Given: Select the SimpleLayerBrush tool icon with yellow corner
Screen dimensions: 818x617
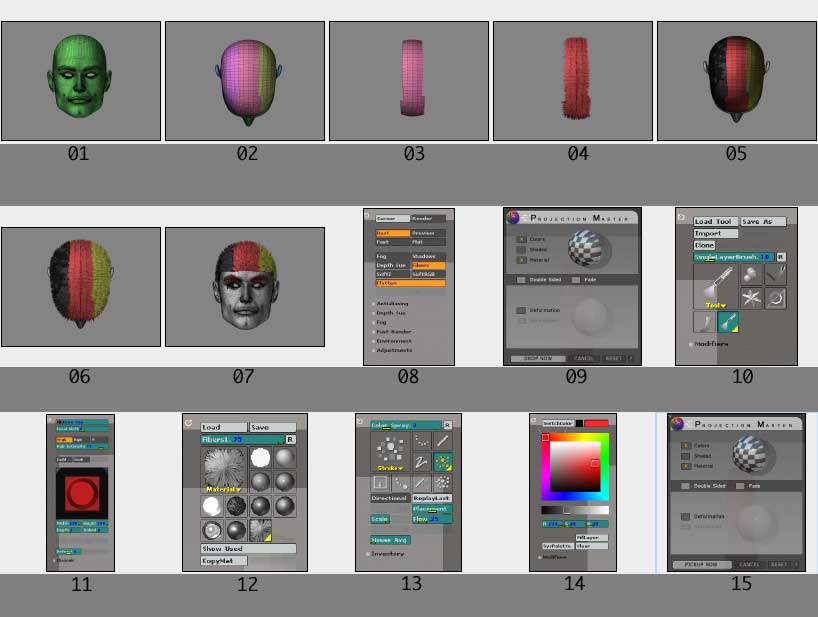Looking at the screenshot, I should pyautogui.click(x=727, y=322).
